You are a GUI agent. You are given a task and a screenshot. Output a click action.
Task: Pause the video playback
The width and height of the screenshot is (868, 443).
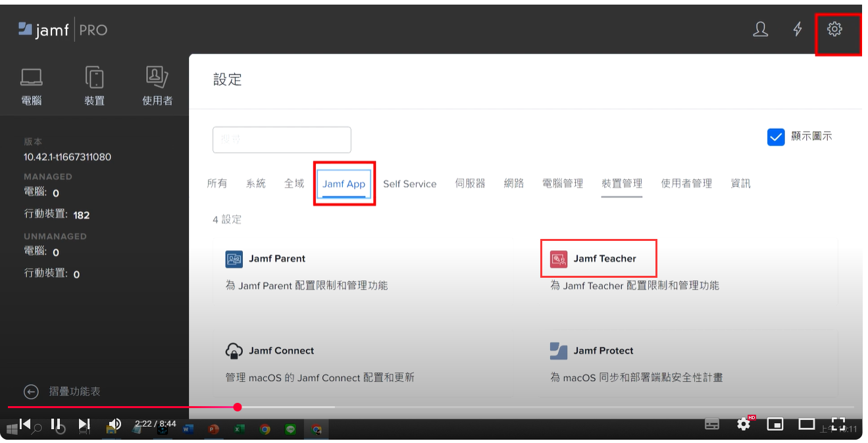[x=56, y=424]
